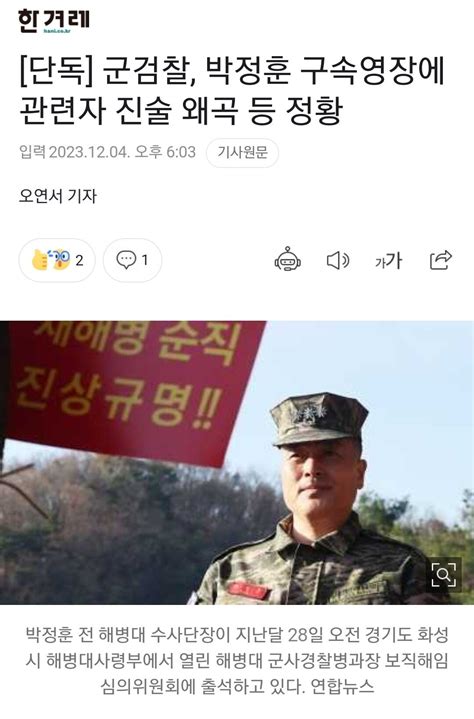Viewport: 474px width, 719px height.
Task: Tap the second headline line 관련자 진술 왜곡
Action: click(181, 111)
